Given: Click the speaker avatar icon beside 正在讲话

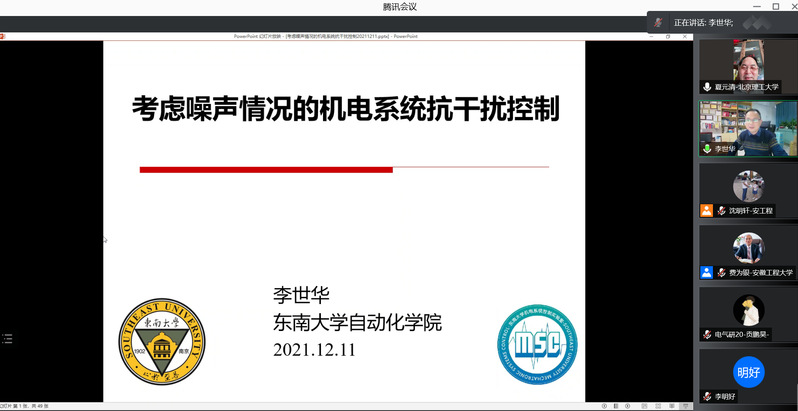Looking at the screenshot, I should [x=659, y=22].
